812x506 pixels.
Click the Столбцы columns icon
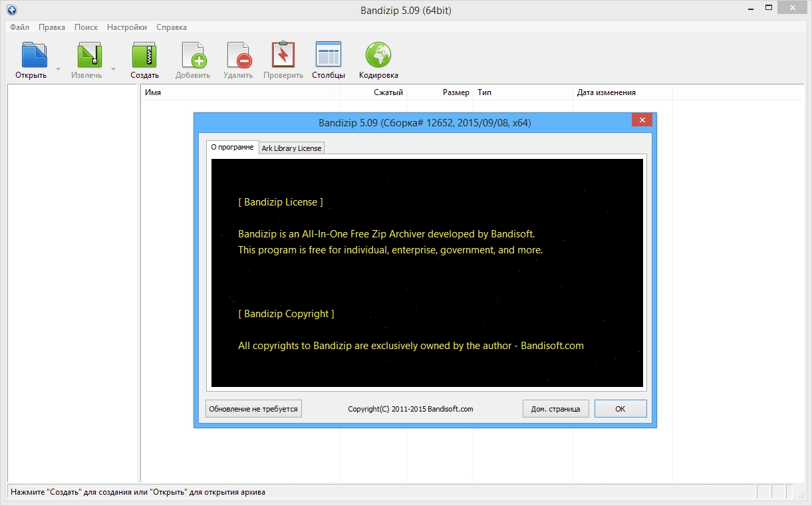[x=329, y=55]
